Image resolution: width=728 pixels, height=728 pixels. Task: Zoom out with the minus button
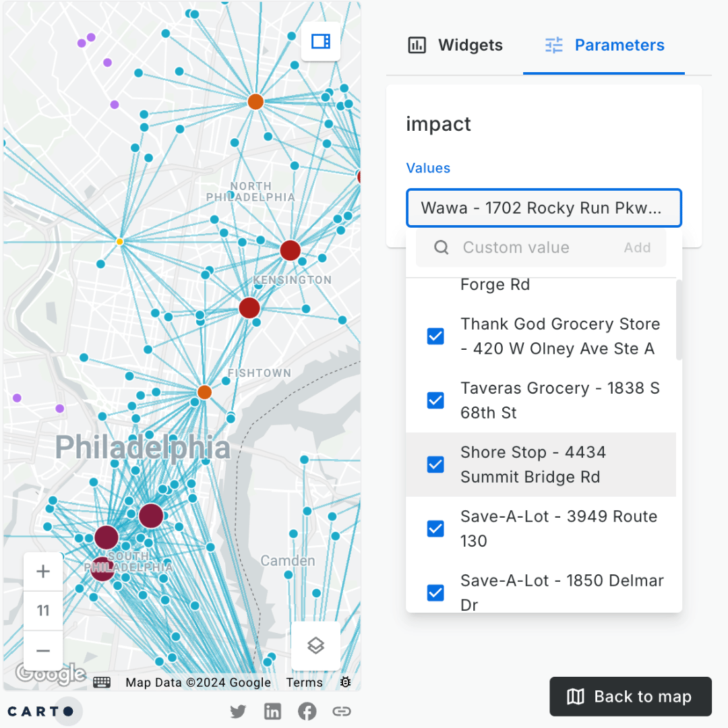tap(43, 650)
